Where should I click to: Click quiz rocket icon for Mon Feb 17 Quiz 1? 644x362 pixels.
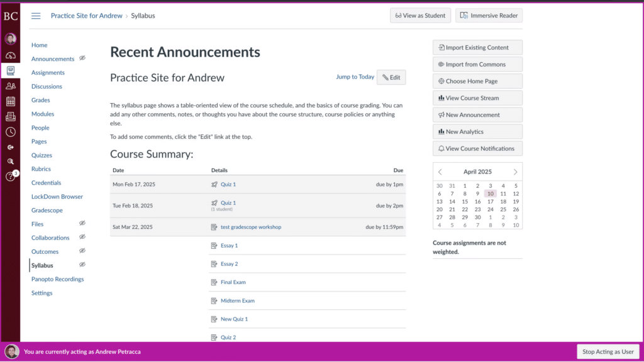pyautogui.click(x=214, y=184)
